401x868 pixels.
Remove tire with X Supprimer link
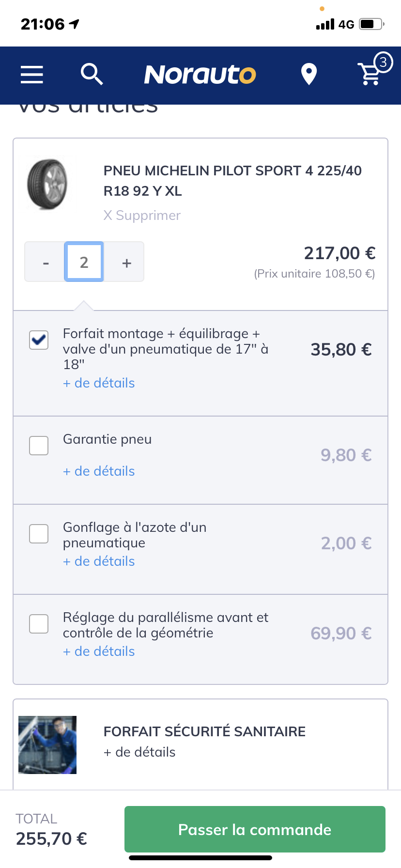142,216
